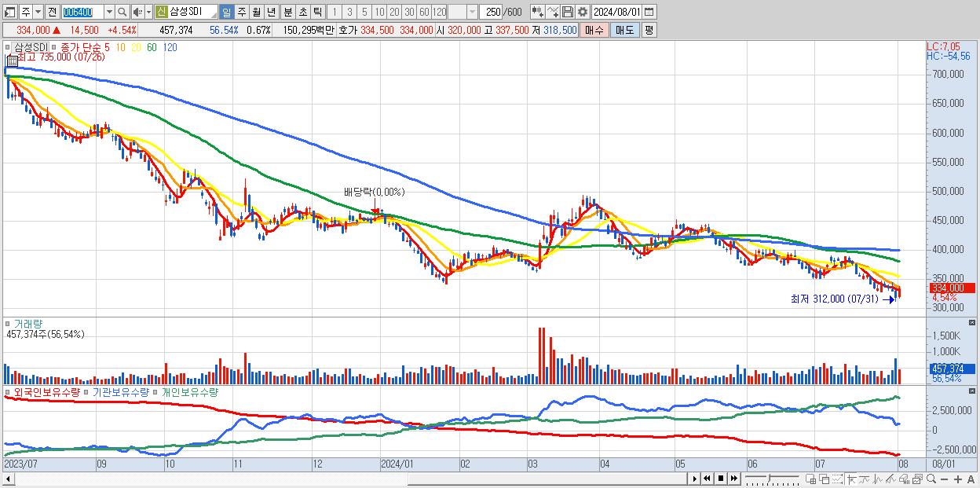Screen dimensions: 980x488
Task: Click the dotted range selection icon
Action: click(837, 479)
